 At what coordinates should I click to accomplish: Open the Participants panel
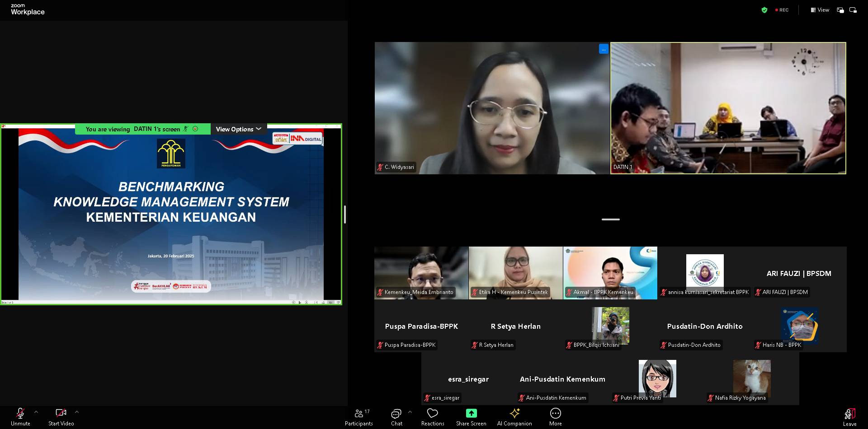(359, 417)
